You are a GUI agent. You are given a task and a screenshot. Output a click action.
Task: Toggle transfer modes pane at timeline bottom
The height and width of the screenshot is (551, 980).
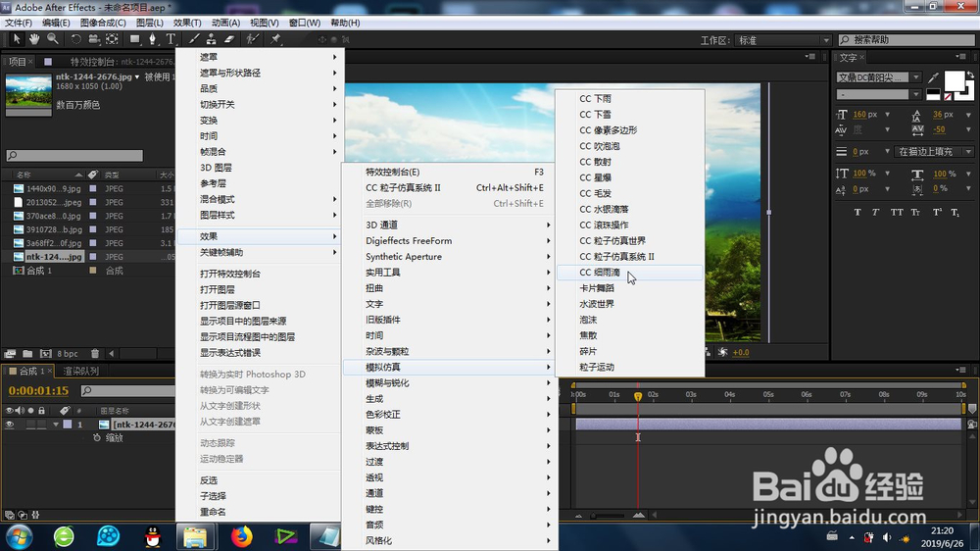(23, 515)
